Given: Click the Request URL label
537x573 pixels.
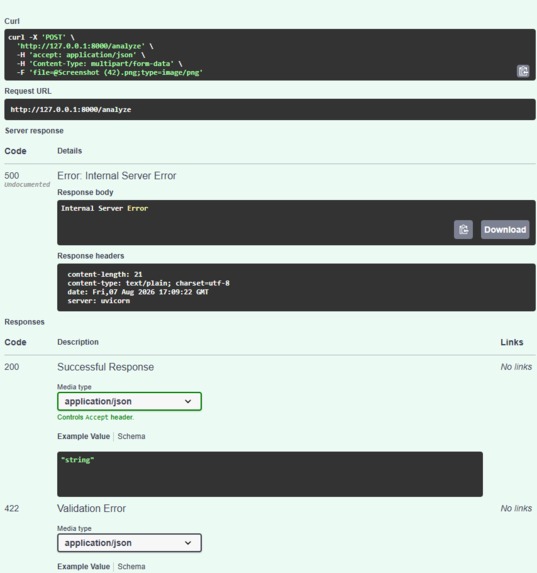Looking at the screenshot, I should coord(28,91).
